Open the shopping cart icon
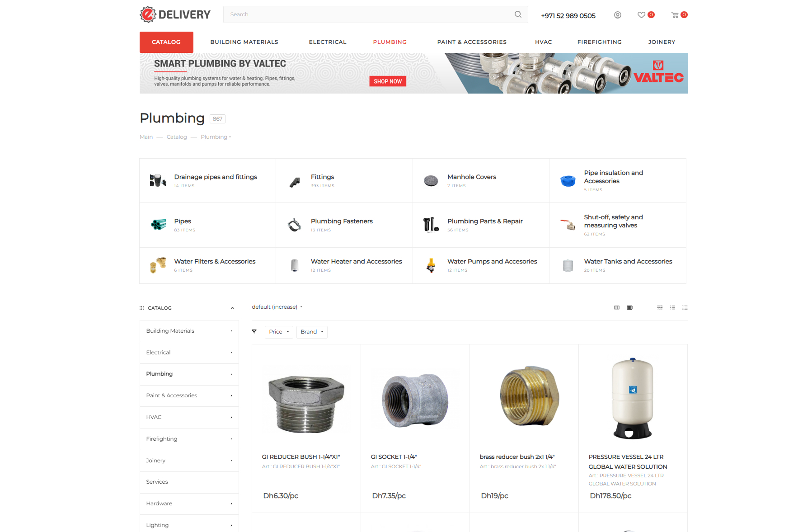This screenshot has width=798, height=532. pos(675,15)
